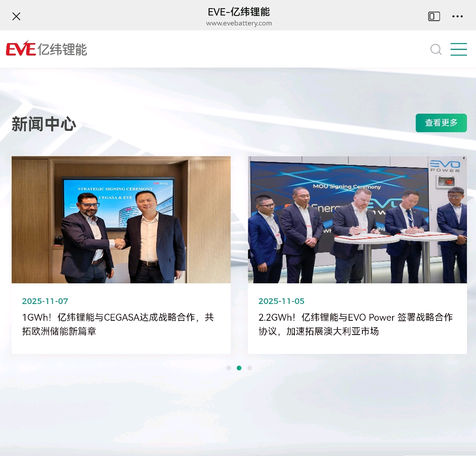476x456 pixels.
Task: Open the EVO Power 2.2GWh news headline
Action: [x=355, y=324]
